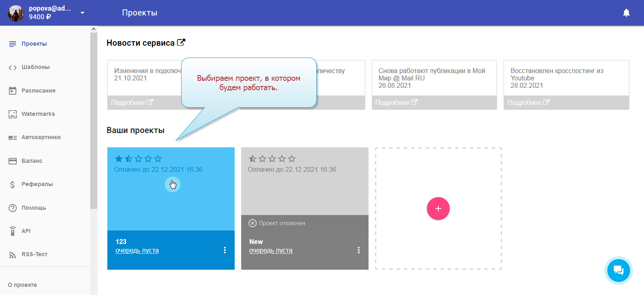Click 'очередь пуста' link on project 123
Viewport: 644px width, 295px height.
(137, 251)
